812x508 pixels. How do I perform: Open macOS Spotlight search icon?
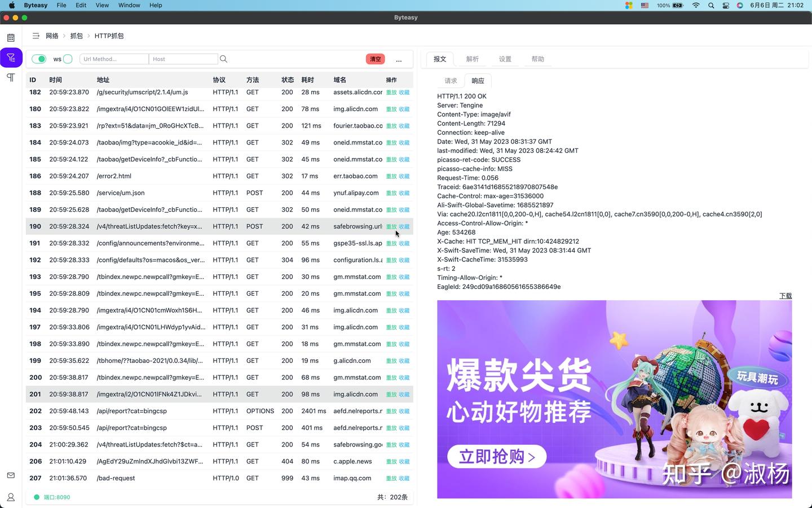[711, 5]
